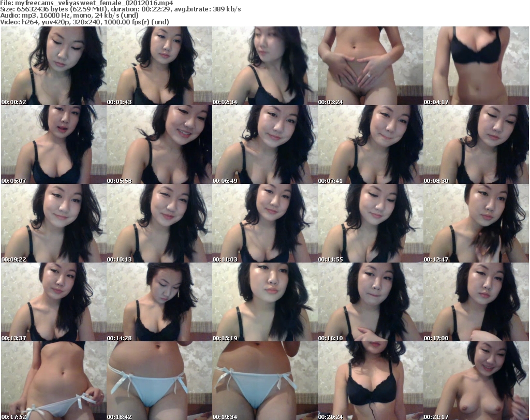Select the frame at 00:09:22
Viewport: 530px width, 420px height.
pos(54,224)
